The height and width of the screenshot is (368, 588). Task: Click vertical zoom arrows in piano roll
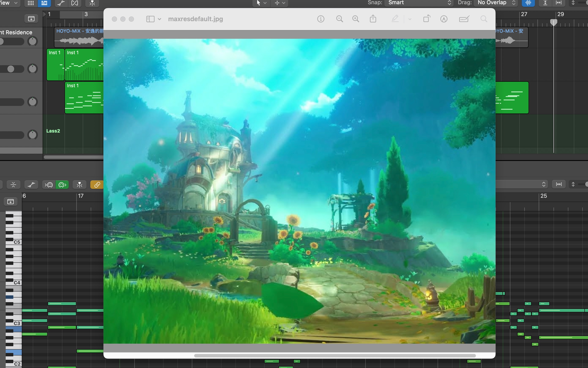[x=573, y=184]
